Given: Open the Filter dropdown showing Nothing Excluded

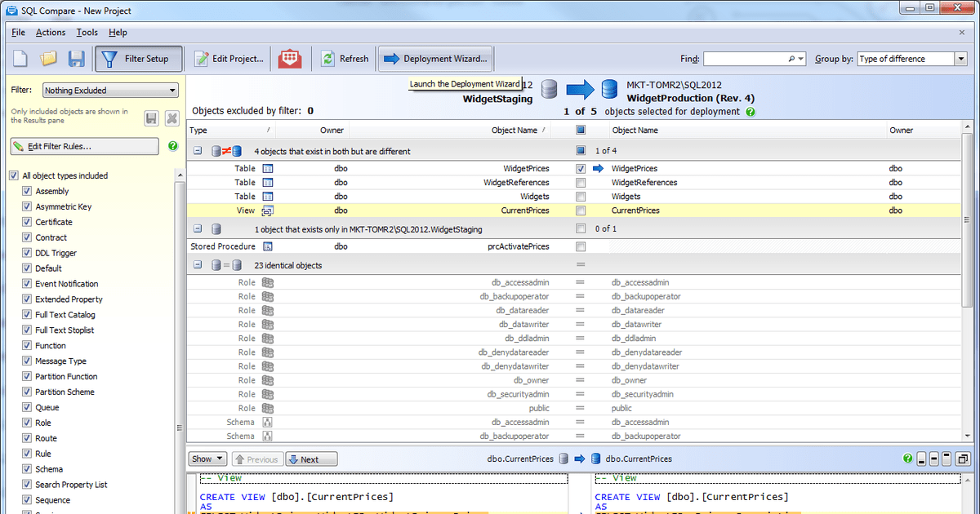Looking at the screenshot, I should (x=110, y=91).
